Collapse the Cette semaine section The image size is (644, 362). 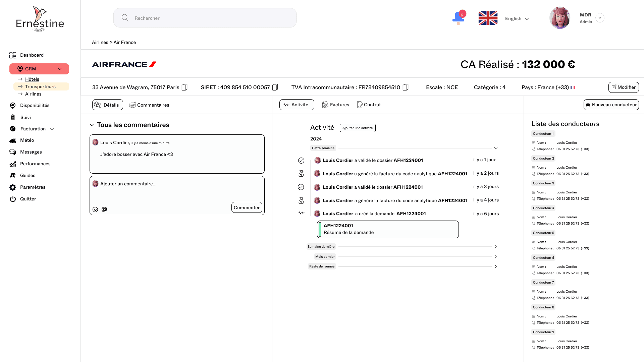coord(496,148)
